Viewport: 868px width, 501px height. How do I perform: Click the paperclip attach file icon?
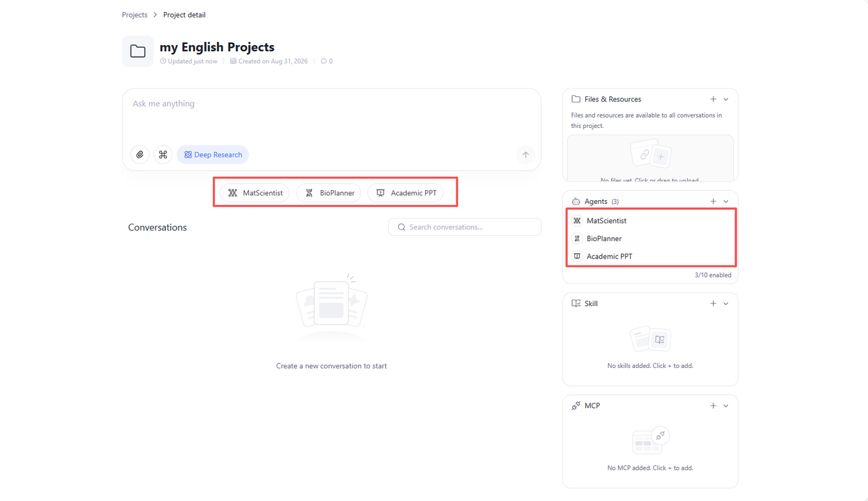click(140, 155)
